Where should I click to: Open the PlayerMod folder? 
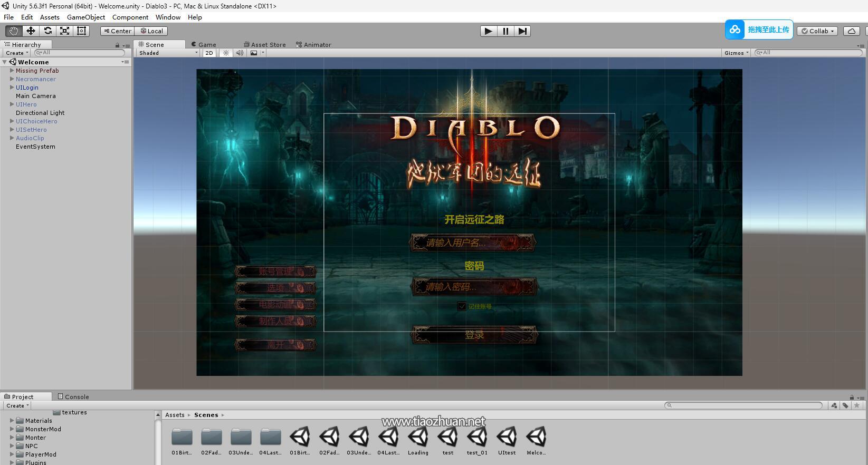41,454
